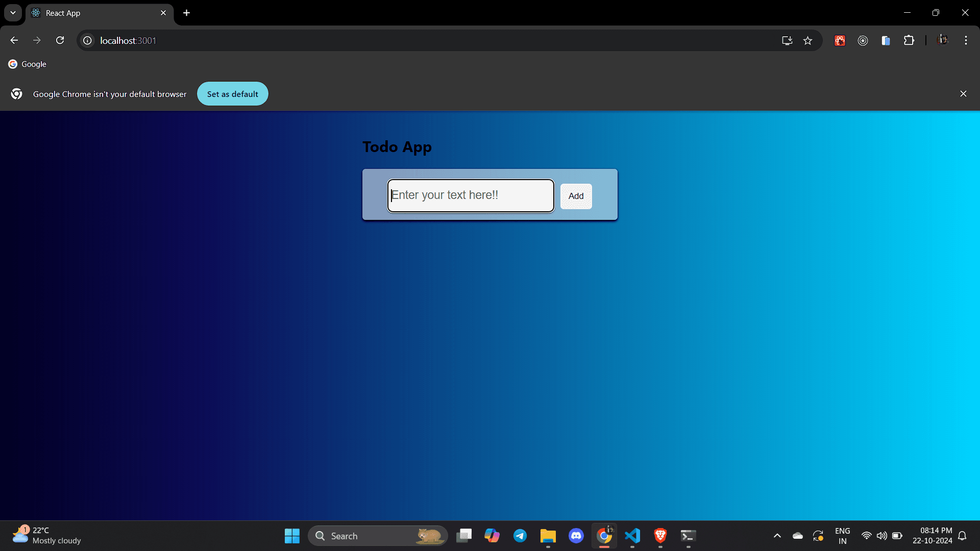Reload the localhost page
Viewport: 980px width, 551px height.
[60, 40]
